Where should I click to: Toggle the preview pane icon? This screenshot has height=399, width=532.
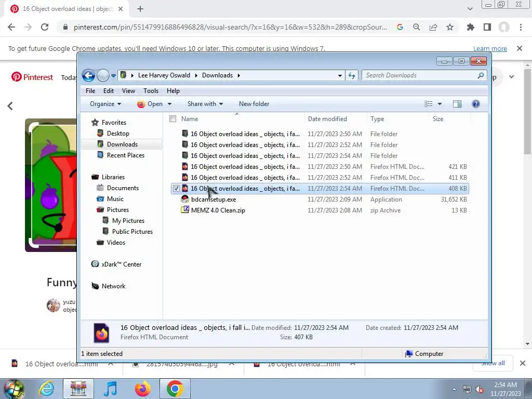coord(457,104)
